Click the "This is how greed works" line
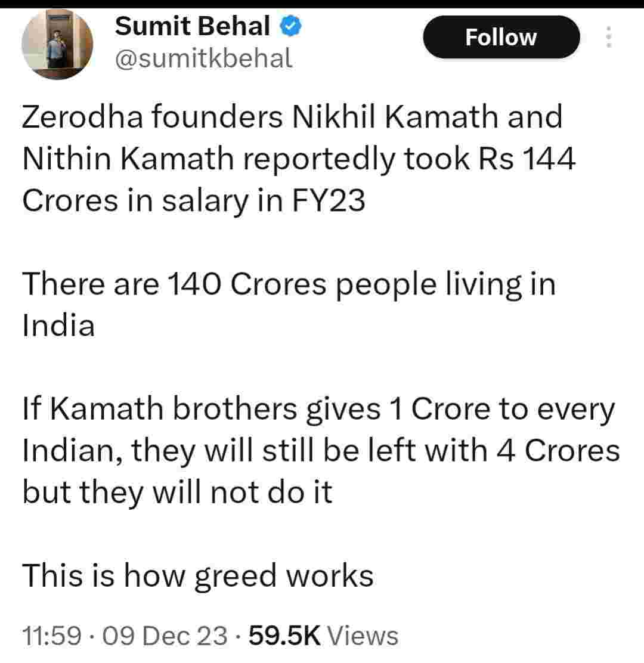This screenshot has height=663, width=644. pyautogui.click(x=197, y=577)
